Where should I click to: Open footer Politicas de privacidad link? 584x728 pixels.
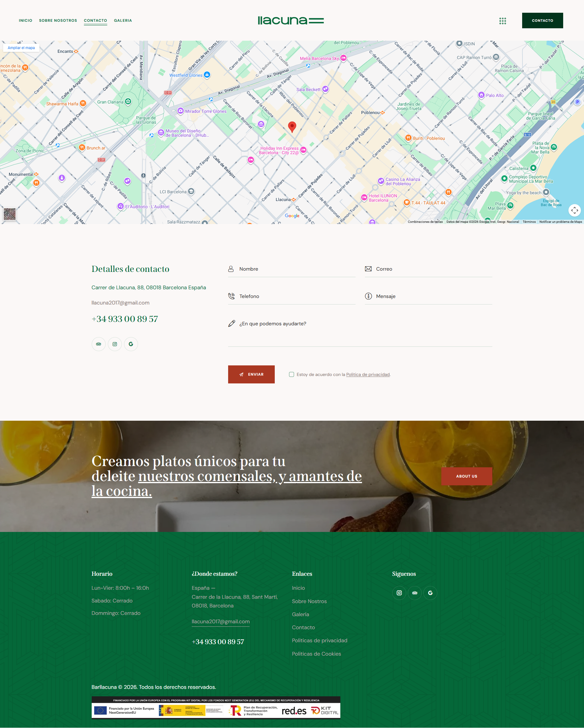coord(320,641)
